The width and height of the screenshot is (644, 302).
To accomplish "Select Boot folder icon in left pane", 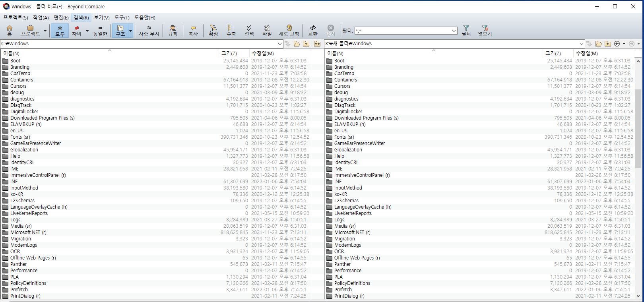I will click(6, 61).
